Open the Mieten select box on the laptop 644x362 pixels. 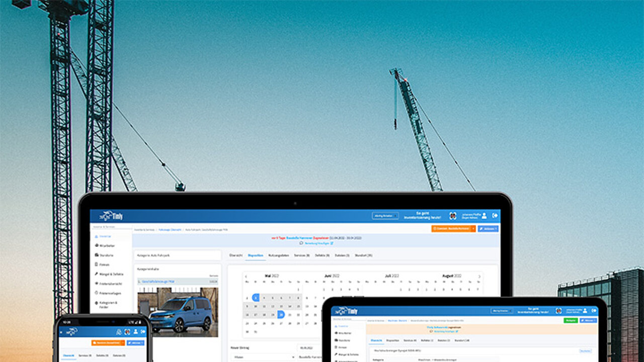pos(263,356)
